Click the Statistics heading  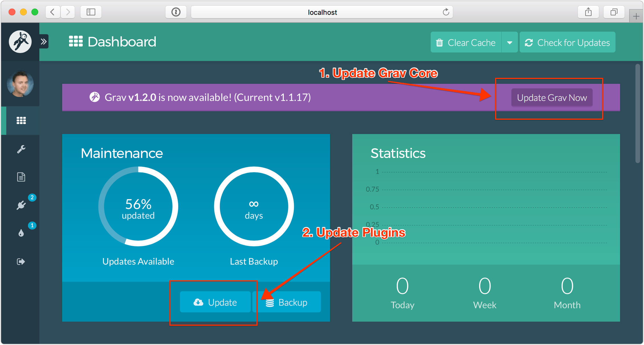[x=398, y=153]
